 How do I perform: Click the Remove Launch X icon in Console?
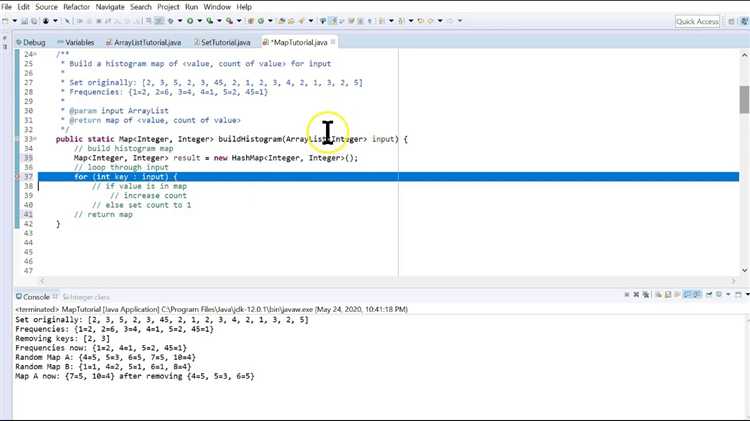pyautogui.click(x=636, y=294)
